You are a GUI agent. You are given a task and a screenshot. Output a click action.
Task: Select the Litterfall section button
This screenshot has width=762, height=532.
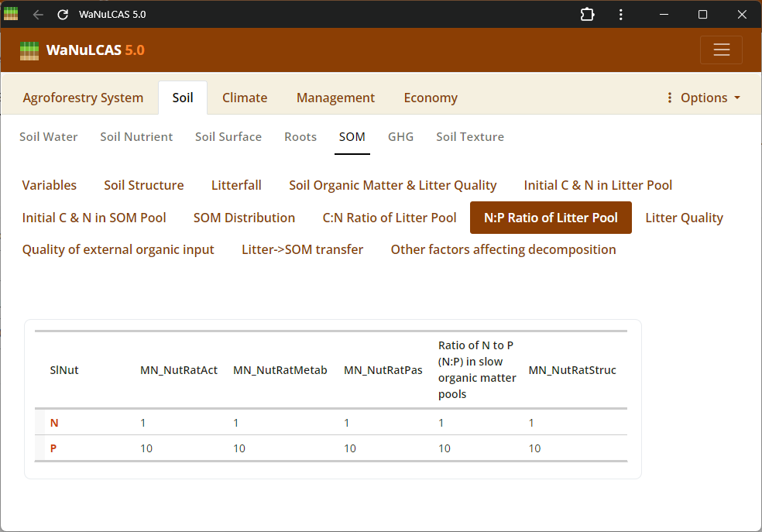pos(236,185)
